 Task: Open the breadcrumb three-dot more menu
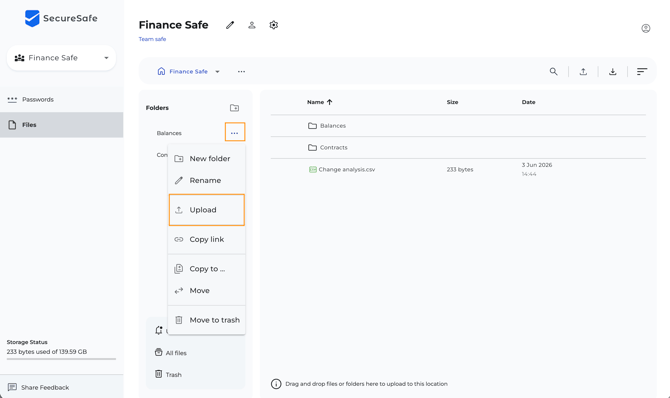point(241,71)
